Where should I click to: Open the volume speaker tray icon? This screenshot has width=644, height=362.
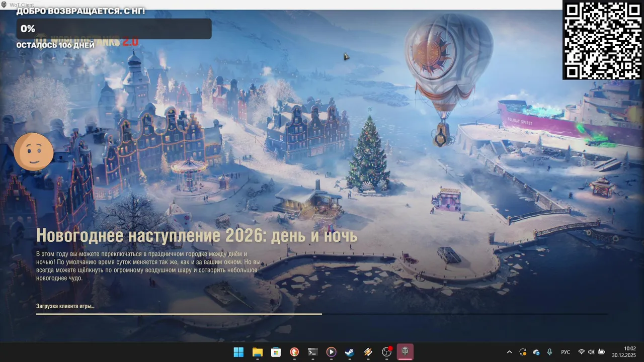[591, 352]
